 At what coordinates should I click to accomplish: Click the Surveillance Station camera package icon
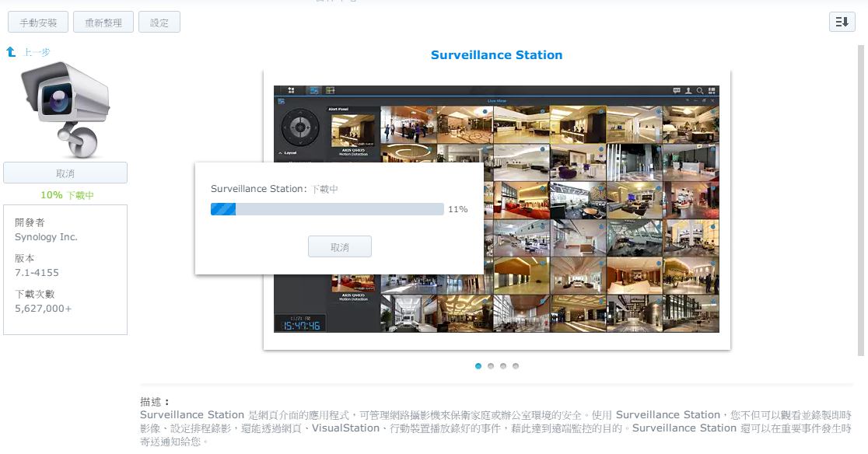pyautogui.click(x=65, y=109)
